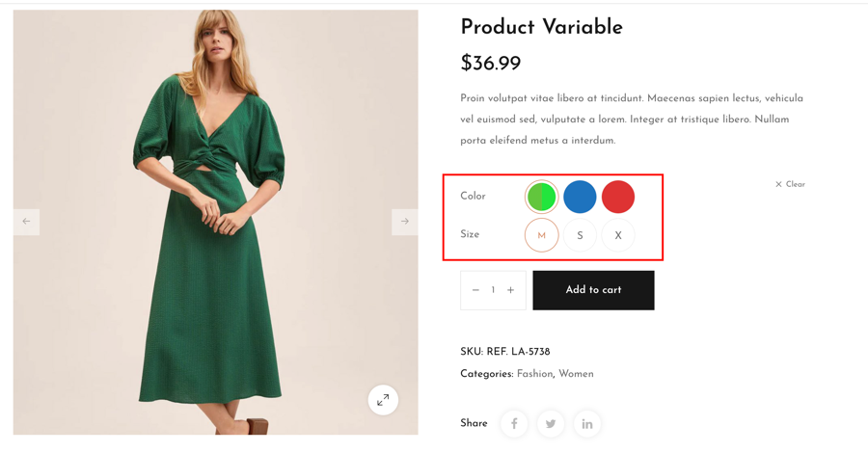
Task: Increase quantity with plus icon
Action: click(511, 290)
